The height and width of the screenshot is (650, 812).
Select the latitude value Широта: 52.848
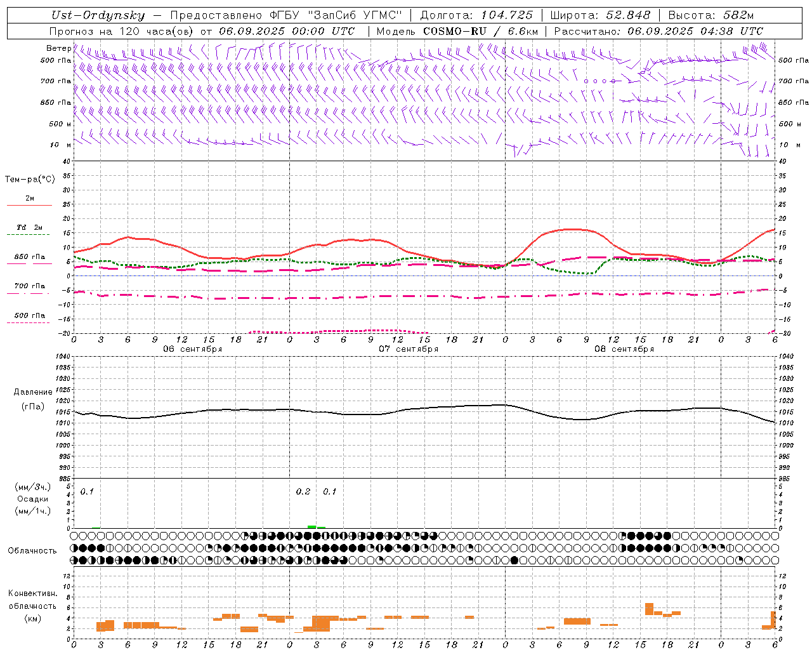click(600, 15)
